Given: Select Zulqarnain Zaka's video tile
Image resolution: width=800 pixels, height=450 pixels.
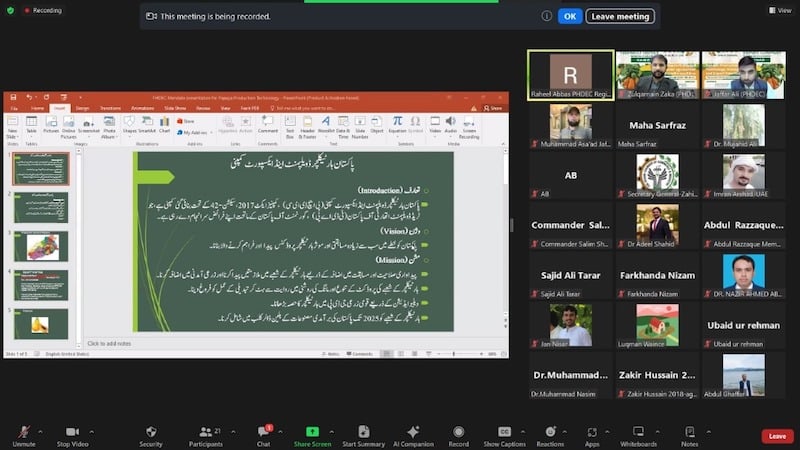Looking at the screenshot, I should 657,75.
